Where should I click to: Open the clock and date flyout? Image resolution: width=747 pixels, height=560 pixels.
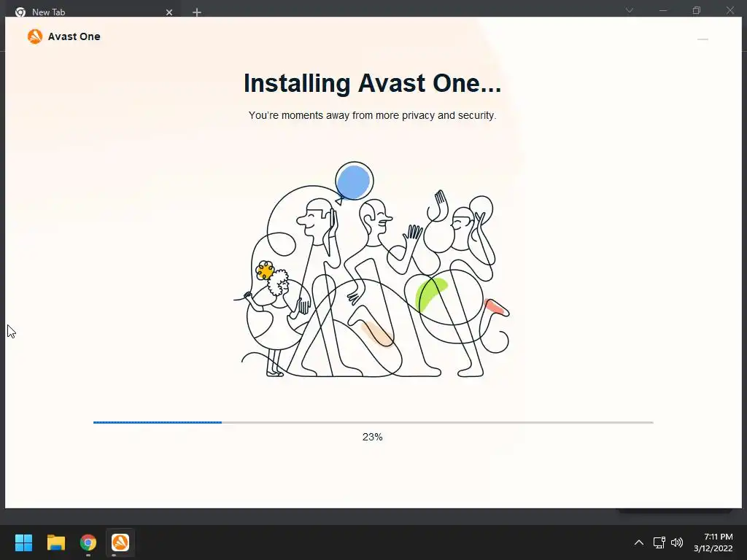click(x=713, y=542)
